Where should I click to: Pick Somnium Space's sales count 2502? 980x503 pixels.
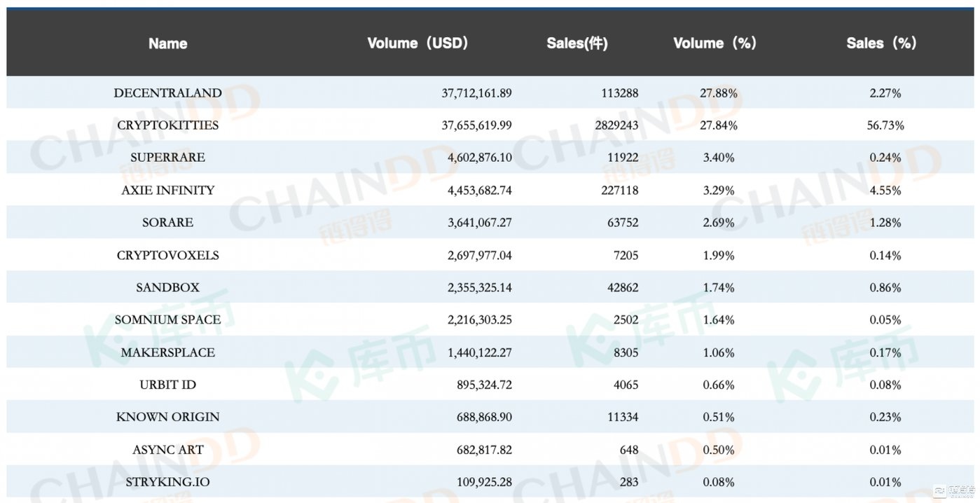[x=626, y=320]
